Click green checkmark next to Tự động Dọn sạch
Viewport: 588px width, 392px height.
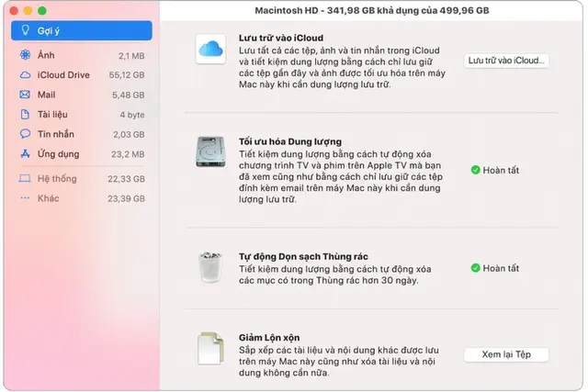click(476, 268)
